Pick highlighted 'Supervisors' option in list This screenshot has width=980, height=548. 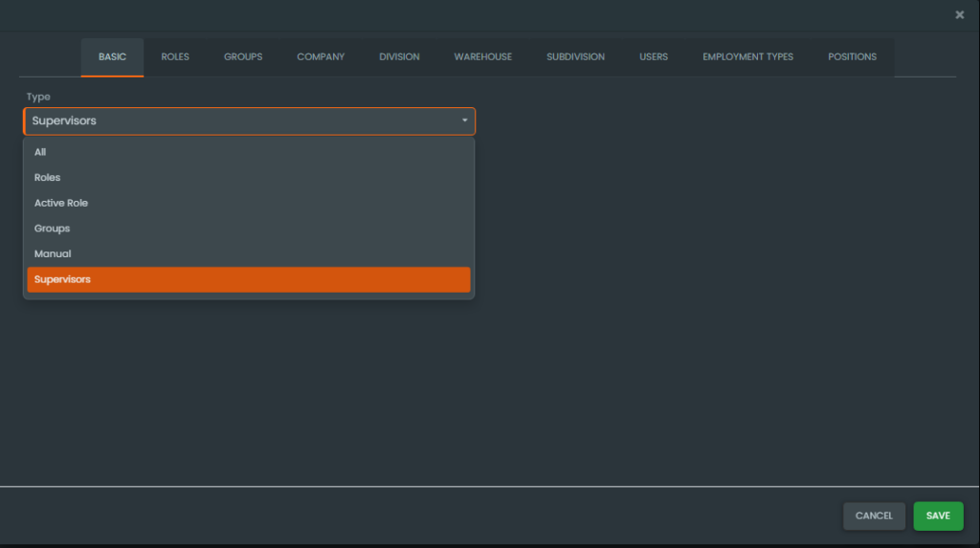249,279
